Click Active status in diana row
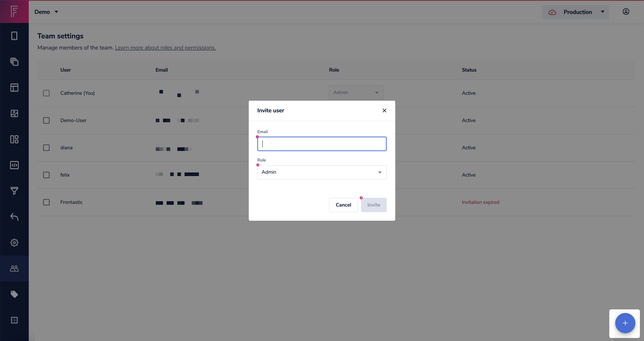This screenshot has width=644, height=341. 468,148
